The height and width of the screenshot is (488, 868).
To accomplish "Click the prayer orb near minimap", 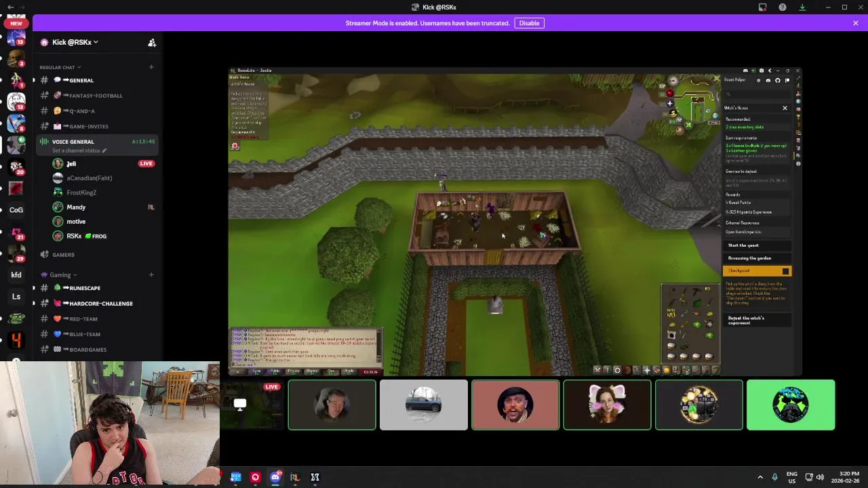I will tap(670, 104).
